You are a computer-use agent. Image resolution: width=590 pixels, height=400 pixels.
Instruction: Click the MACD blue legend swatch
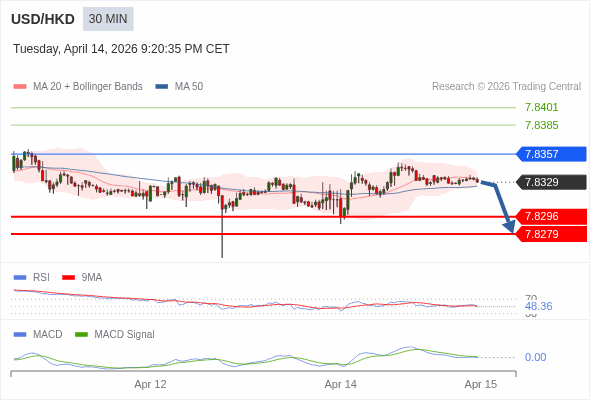click(x=20, y=335)
